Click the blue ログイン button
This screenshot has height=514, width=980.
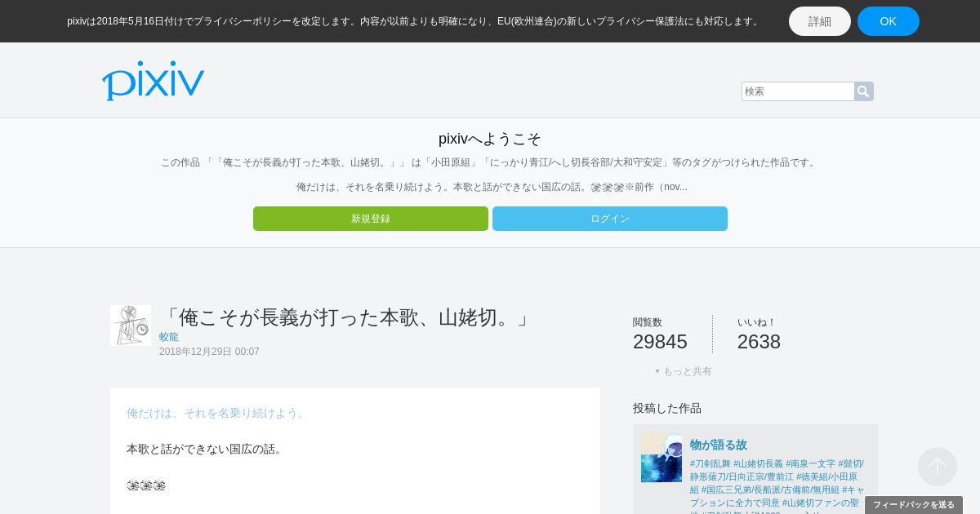pos(610,219)
